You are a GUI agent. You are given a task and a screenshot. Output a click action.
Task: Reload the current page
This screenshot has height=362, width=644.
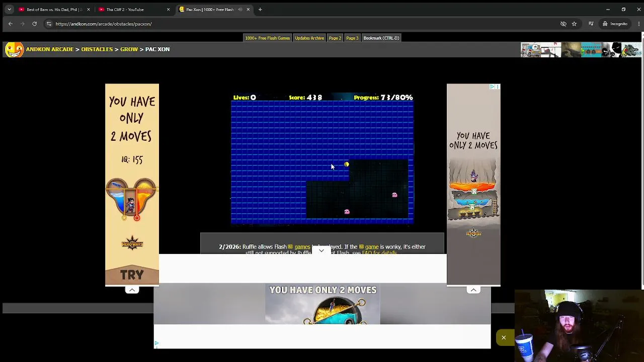coord(34,24)
